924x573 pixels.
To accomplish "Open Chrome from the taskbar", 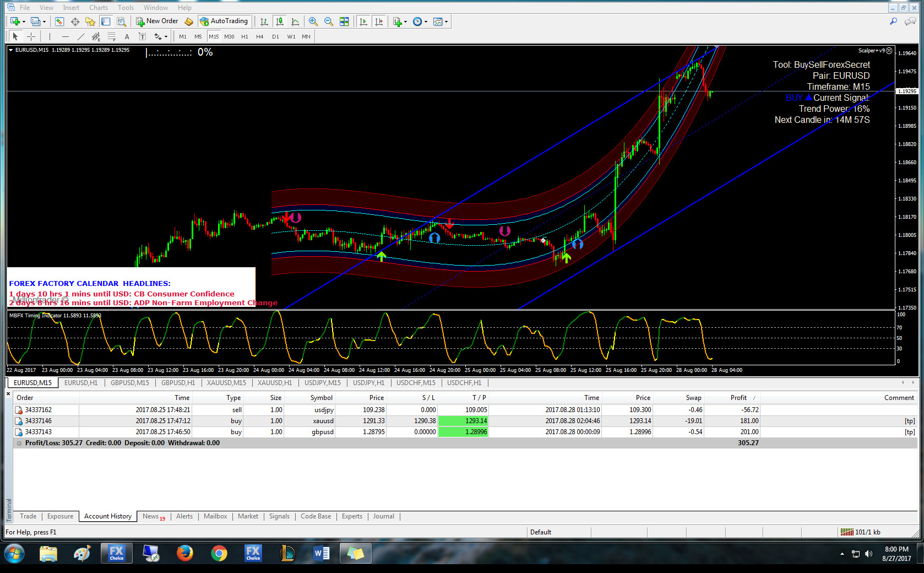I will (219, 553).
